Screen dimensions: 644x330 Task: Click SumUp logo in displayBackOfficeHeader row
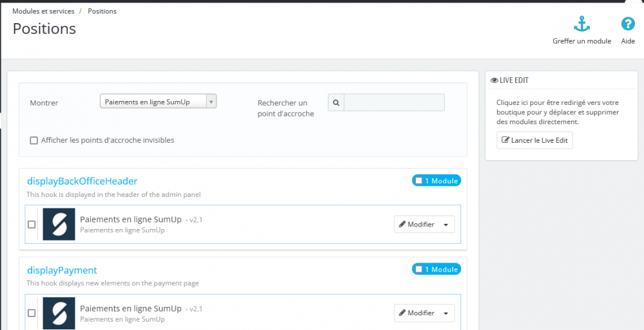pyautogui.click(x=59, y=224)
